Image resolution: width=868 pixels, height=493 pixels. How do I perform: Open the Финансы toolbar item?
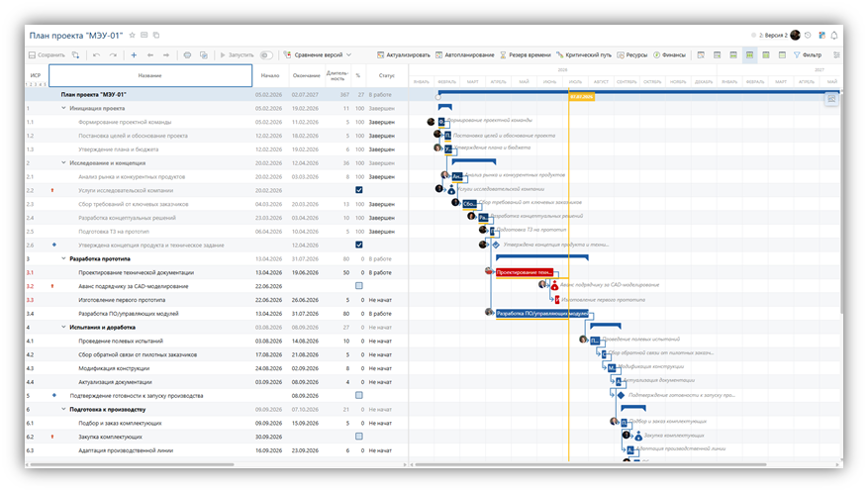(669, 54)
